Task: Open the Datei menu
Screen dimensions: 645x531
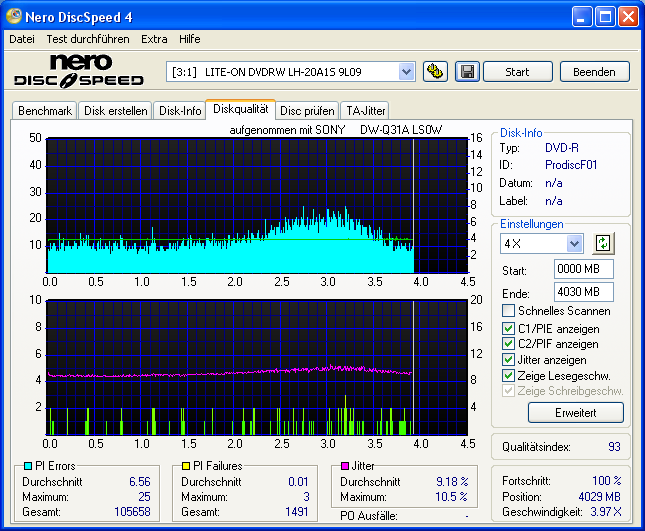Action: click(x=22, y=39)
